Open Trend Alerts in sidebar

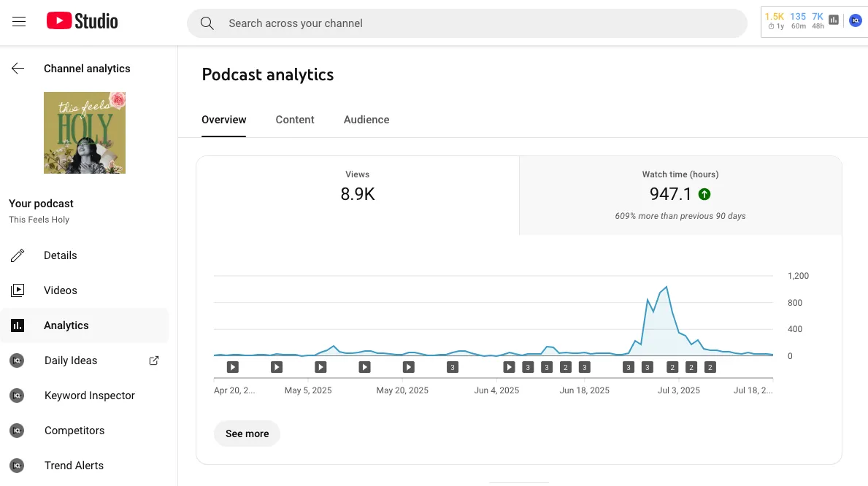click(x=85, y=466)
